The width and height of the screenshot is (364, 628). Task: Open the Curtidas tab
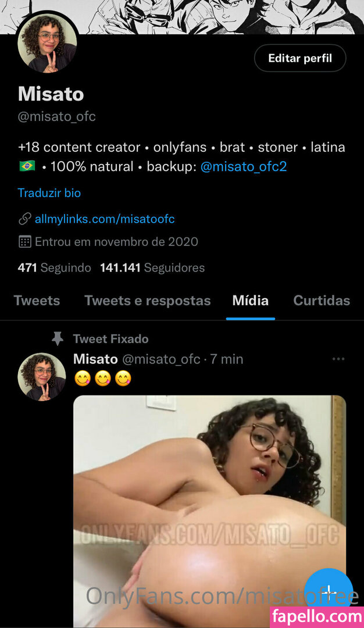click(x=322, y=301)
